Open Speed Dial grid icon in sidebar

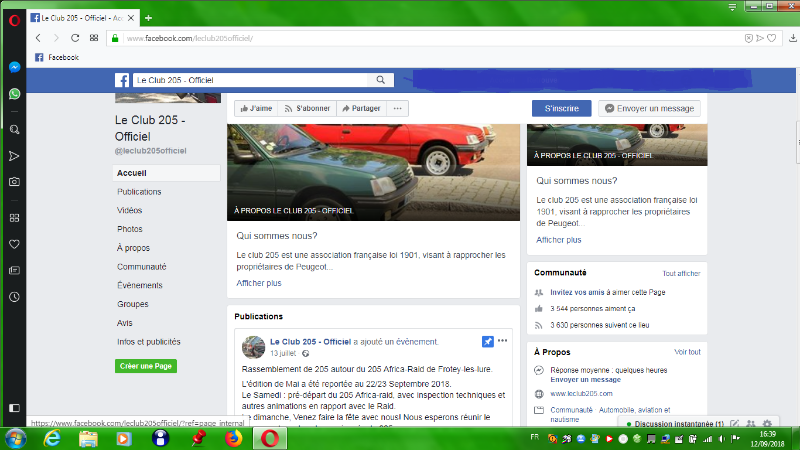pos(14,218)
